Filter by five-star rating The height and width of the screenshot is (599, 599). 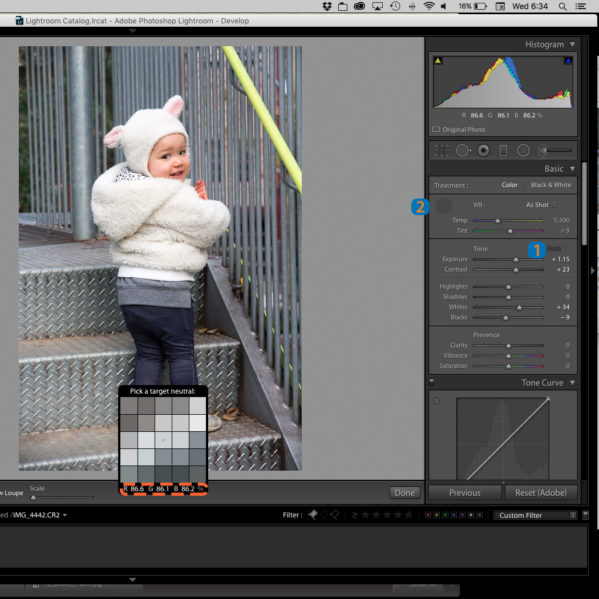409,515
